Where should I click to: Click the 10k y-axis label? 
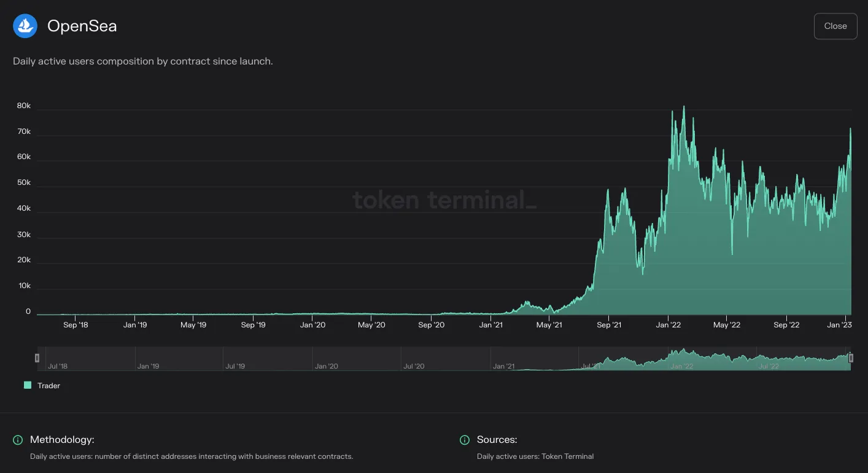(24, 286)
